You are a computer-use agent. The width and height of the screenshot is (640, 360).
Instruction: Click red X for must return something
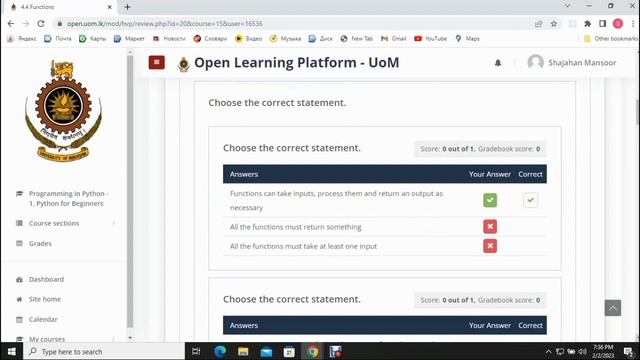coord(490,227)
